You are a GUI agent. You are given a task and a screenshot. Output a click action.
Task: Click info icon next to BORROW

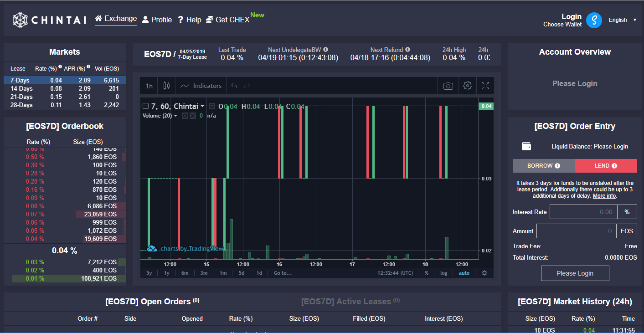[557, 166]
